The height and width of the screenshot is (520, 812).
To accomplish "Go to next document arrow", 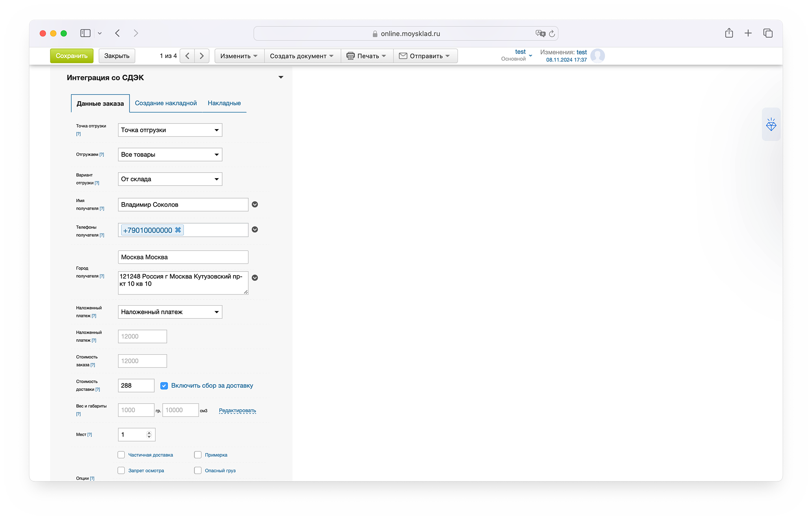I will point(202,56).
